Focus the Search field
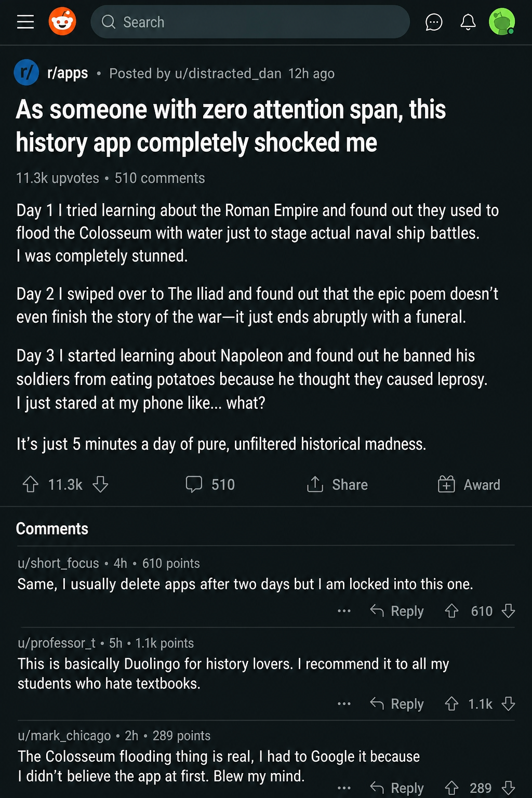This screenshot has height=798, width=532. (250, 22)
